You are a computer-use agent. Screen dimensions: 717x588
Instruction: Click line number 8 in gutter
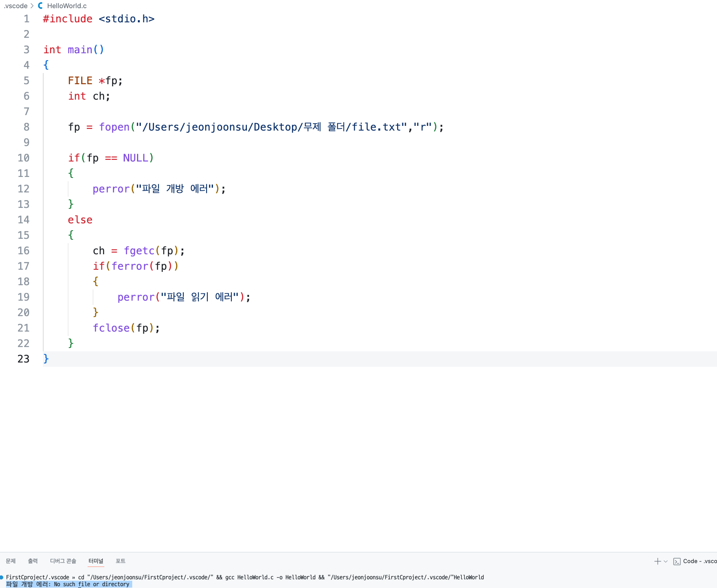click(x=27, y=127)
